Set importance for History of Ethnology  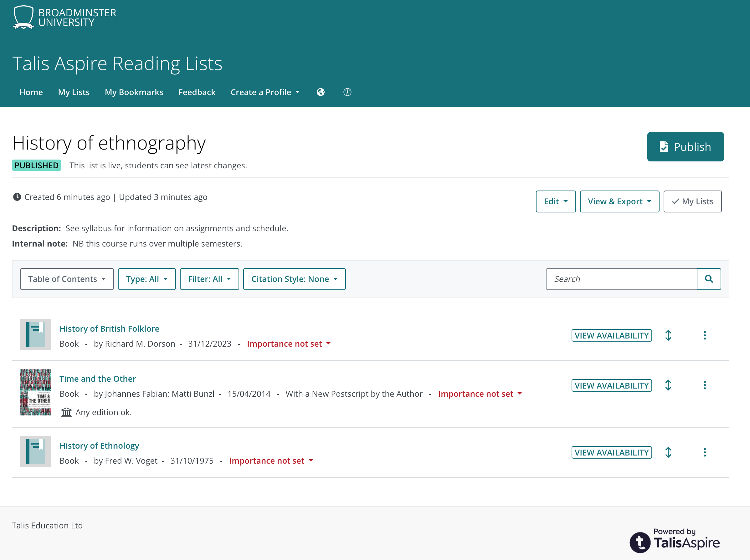click(271, 461)
